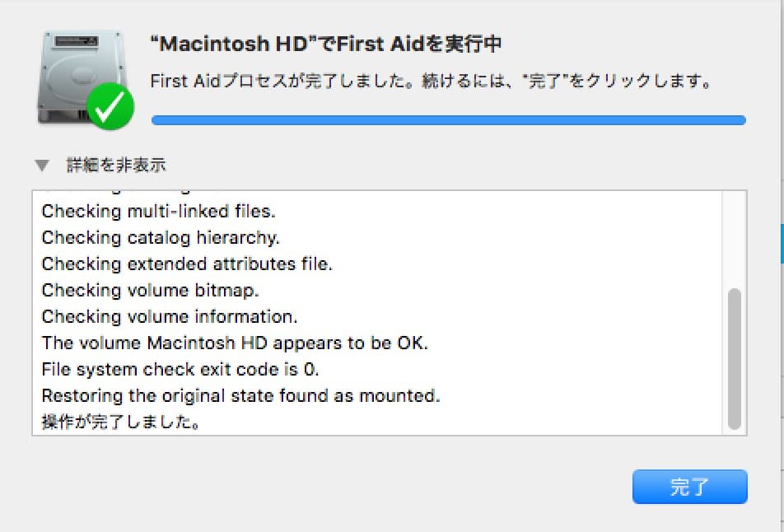This screenshot has height=532, width=784.
Task: Click the dialog title '"Macintosh HD"でFirst Aidを実行中'
Action: pyautogui.click(x=328, y=44)
